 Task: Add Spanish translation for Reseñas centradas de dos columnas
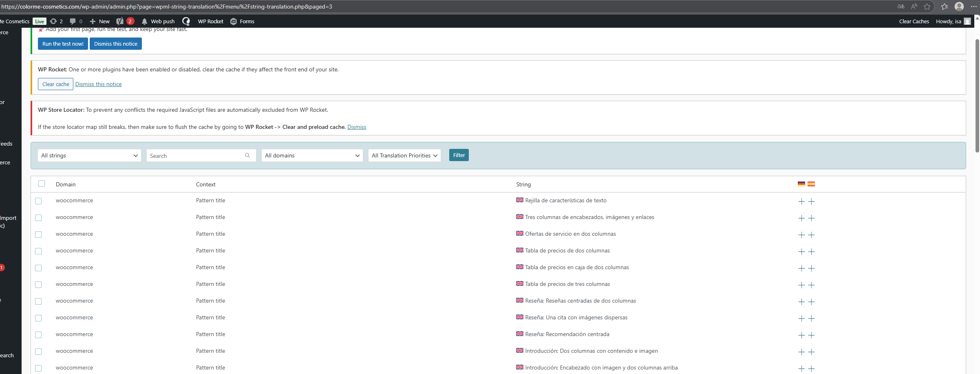pyautogui.click(x=811, y=302)
